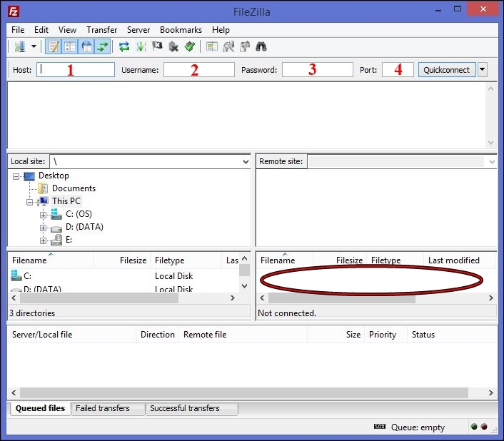
Task: Open Site Manager dropdown arrow
Action: pos(34,47)
